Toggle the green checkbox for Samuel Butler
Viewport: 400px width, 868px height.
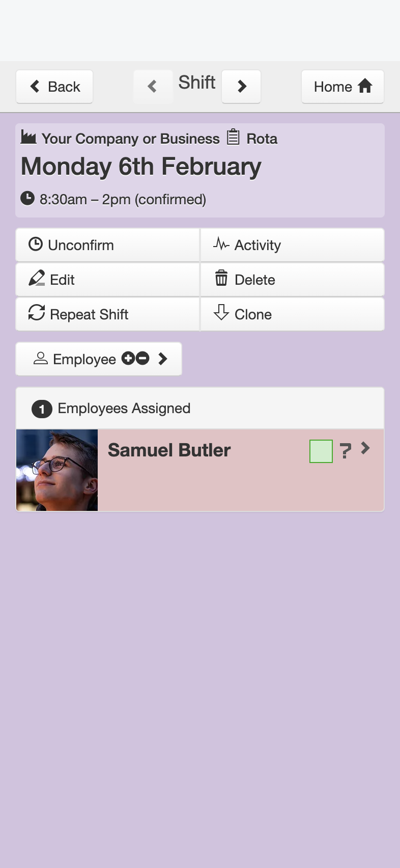click(321, 451)
